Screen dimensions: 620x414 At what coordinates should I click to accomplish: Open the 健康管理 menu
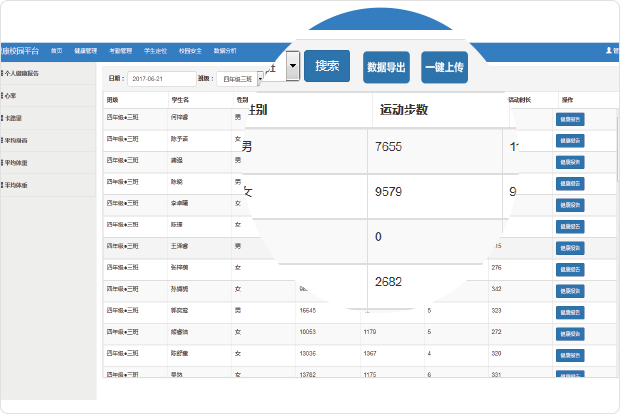click(86, 50)
